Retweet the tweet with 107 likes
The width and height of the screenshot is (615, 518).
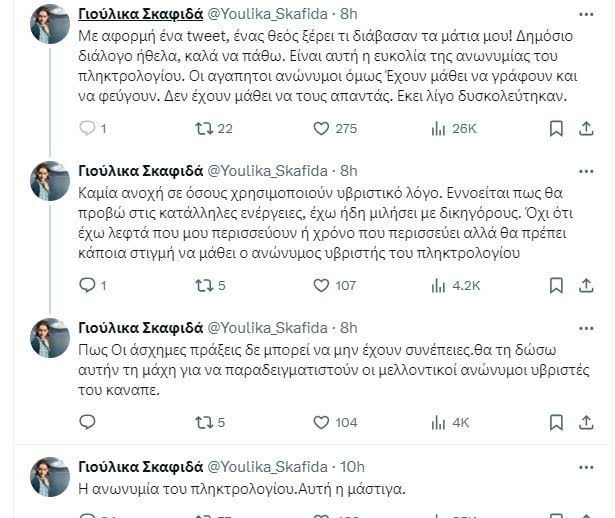203,285
